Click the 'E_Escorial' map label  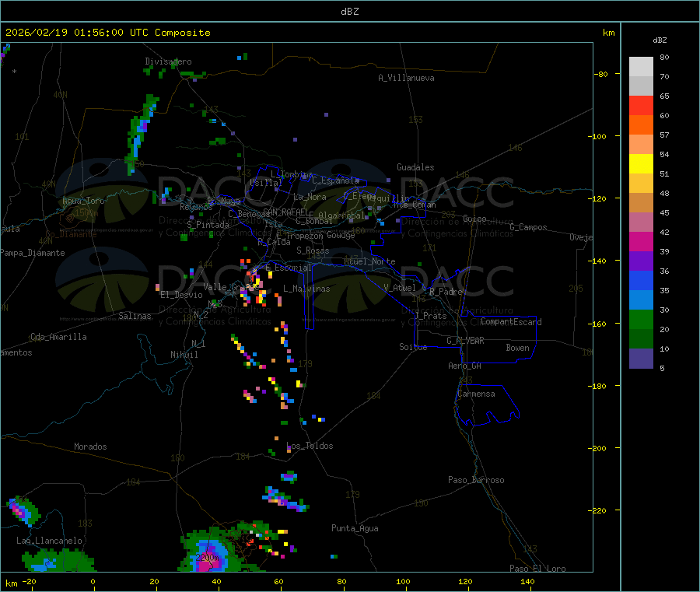pos(289,268)
